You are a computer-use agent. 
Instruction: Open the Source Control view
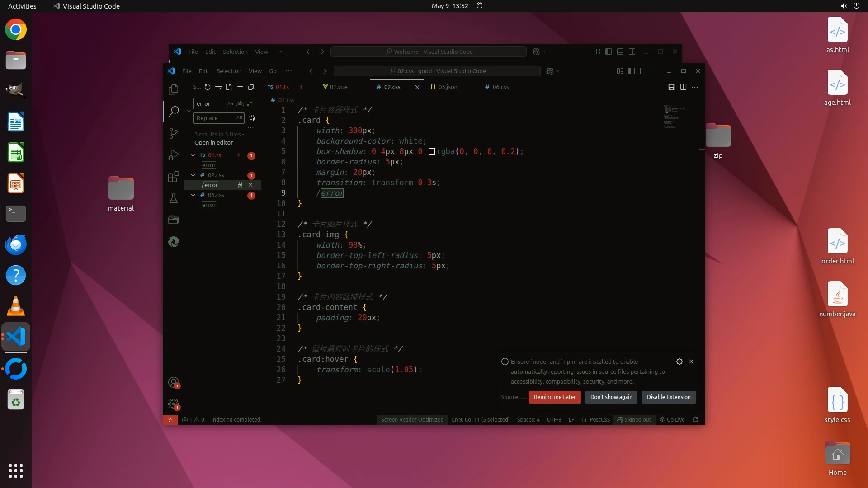(173, 133)
